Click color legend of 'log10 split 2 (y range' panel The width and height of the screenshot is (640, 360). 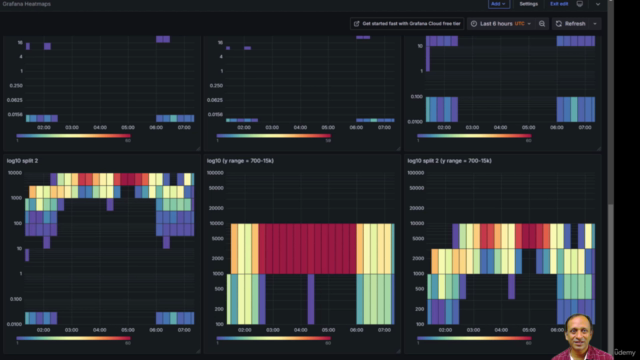click(474, 339)
